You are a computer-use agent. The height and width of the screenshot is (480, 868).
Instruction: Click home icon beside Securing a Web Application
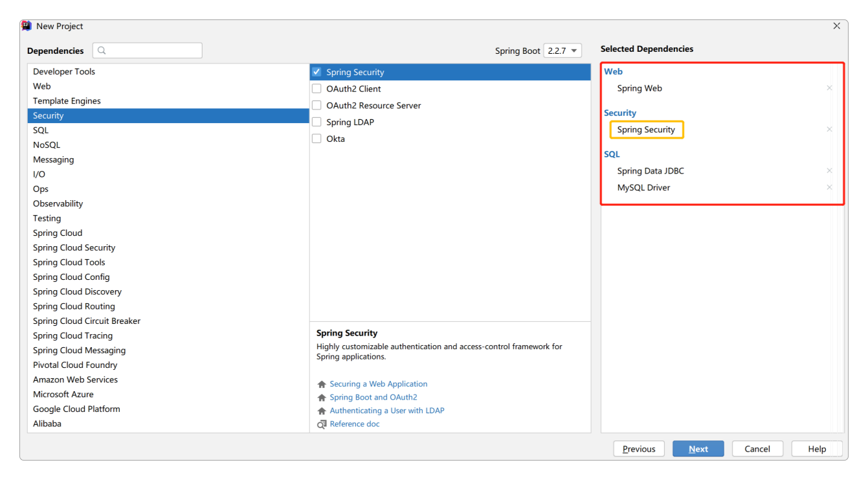click(x=322, y=384)
